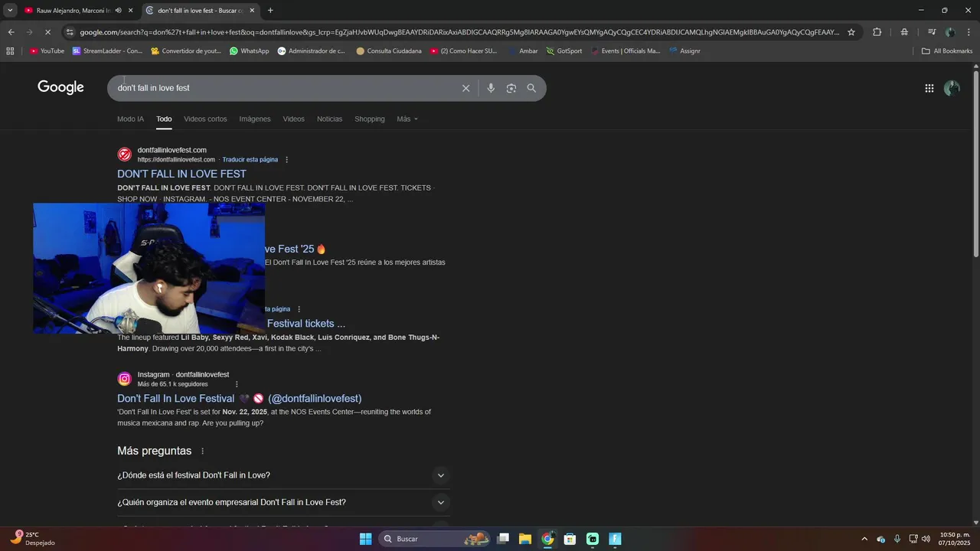This screenshot has height=551, width=980.
Task: Close the don't fall in love fest tab
Action: [252, 11]
